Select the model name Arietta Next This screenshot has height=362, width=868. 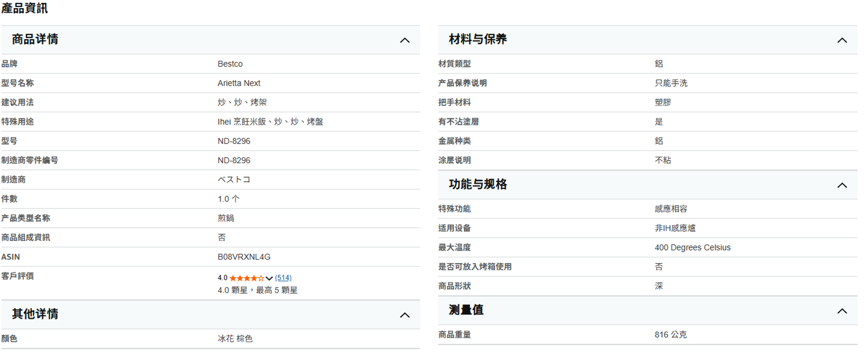point(239,83)
